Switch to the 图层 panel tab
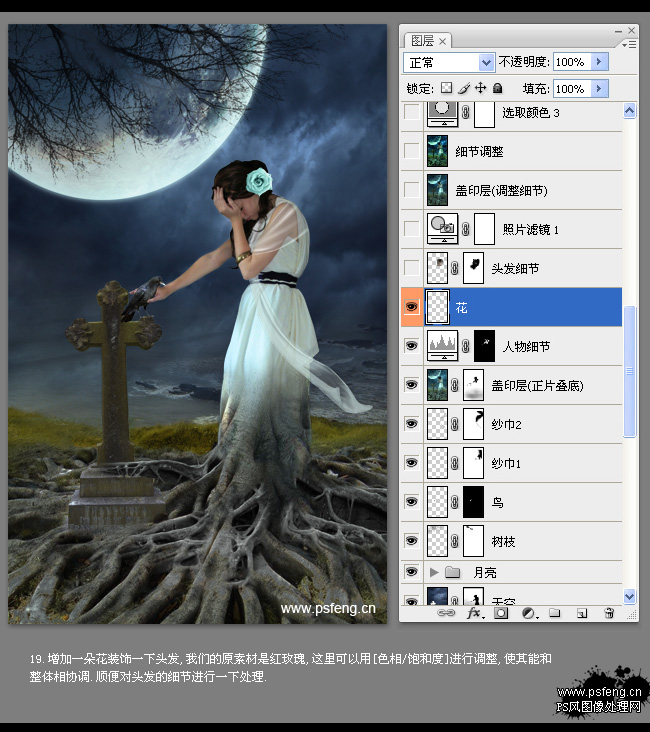This screenshot has height=732, width=650. (x=427, y=41)
